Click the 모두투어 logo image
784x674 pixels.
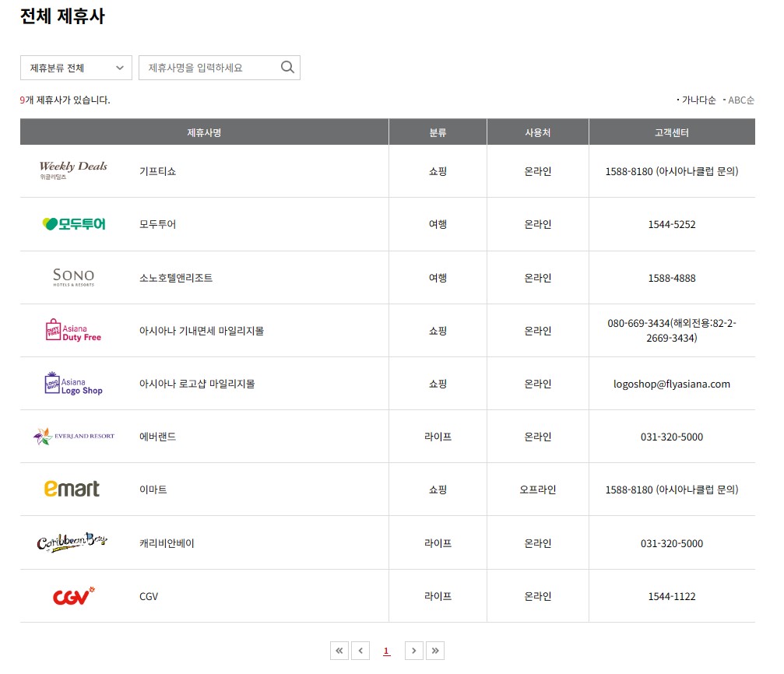(x=74, y=224)
